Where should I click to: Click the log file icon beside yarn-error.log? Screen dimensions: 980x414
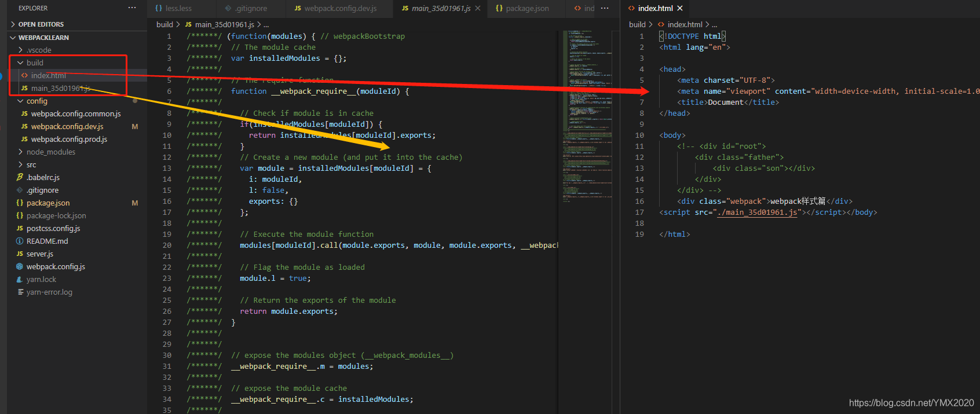[20, 292]
